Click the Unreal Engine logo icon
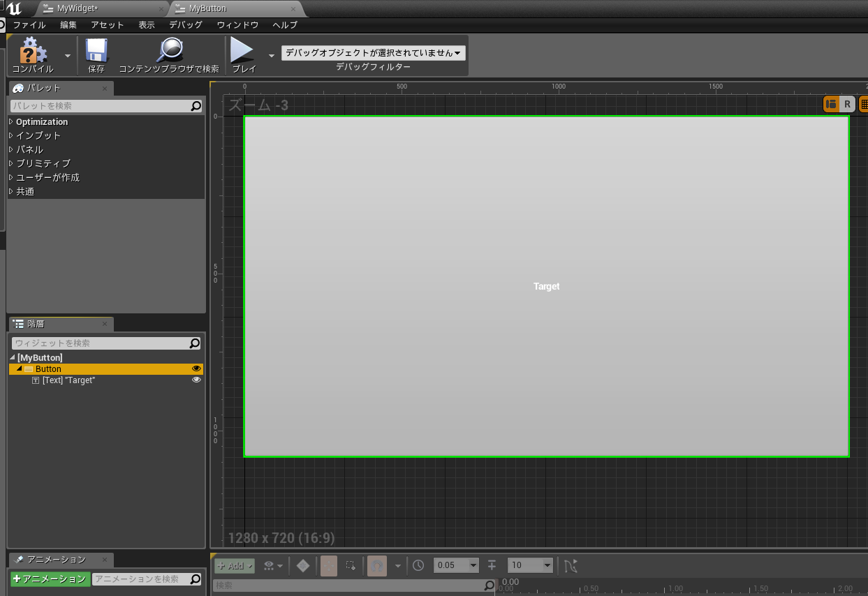 point(14,8)
